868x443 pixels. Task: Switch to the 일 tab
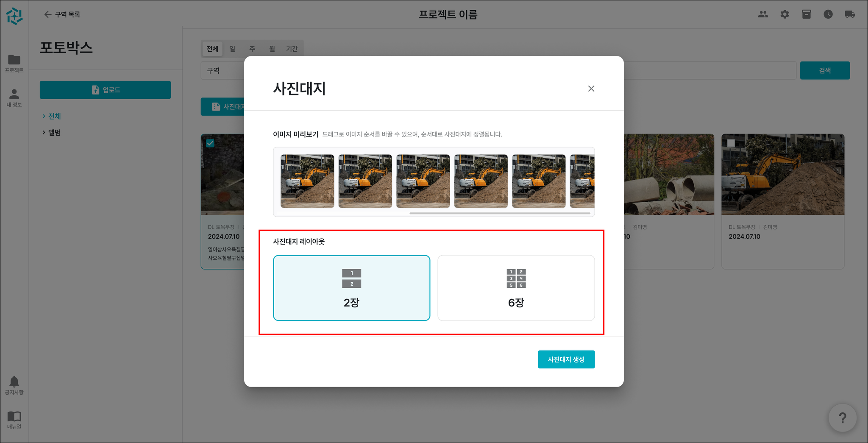point(232,49)
